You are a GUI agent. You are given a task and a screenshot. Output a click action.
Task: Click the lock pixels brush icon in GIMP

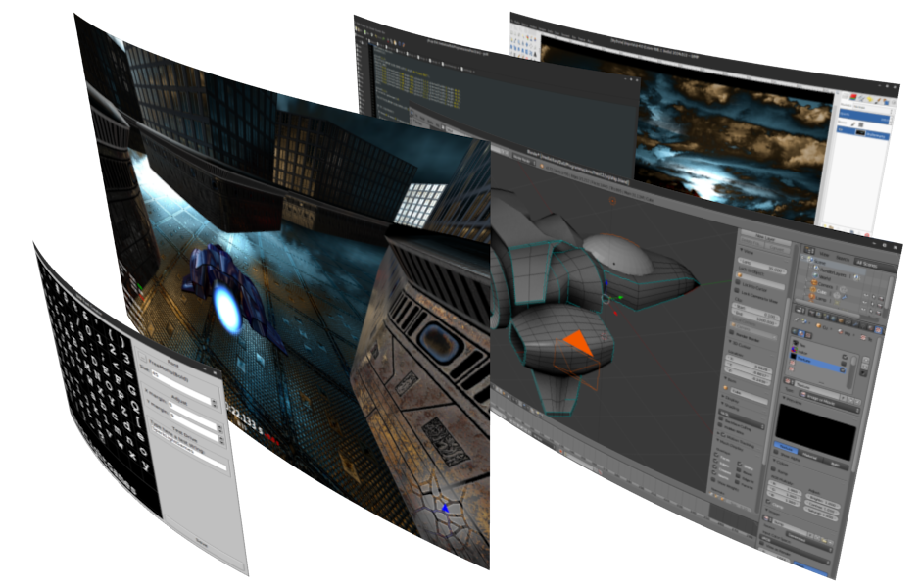tap(852, 122)
